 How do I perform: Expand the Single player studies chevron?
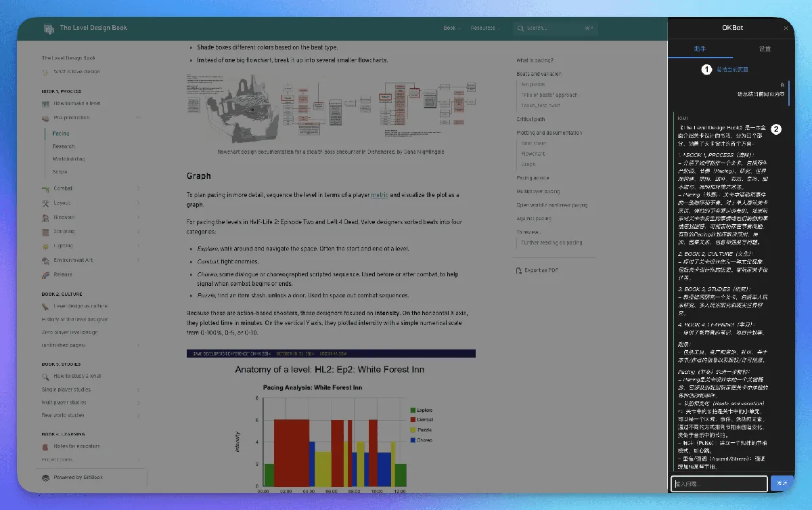(x=138, y=389)
